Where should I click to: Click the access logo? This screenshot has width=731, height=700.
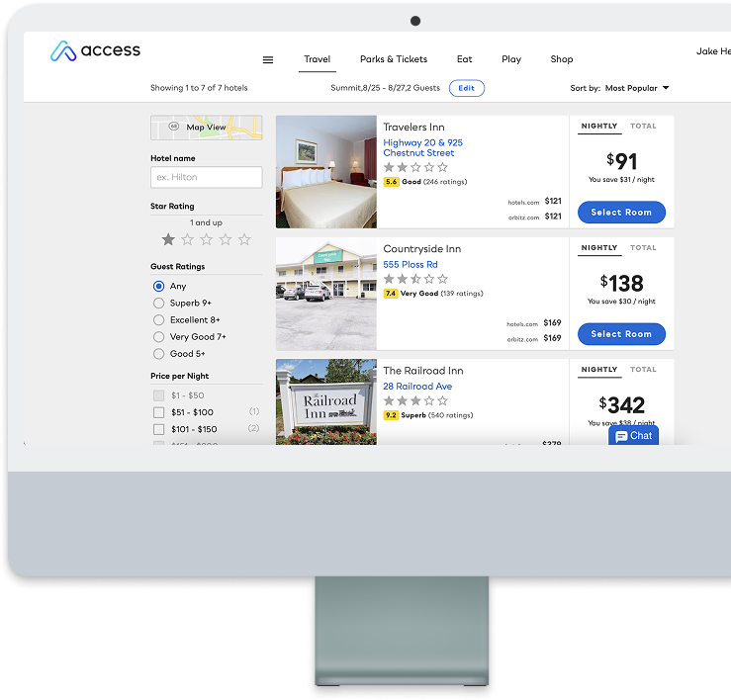(x=95, y=50)
